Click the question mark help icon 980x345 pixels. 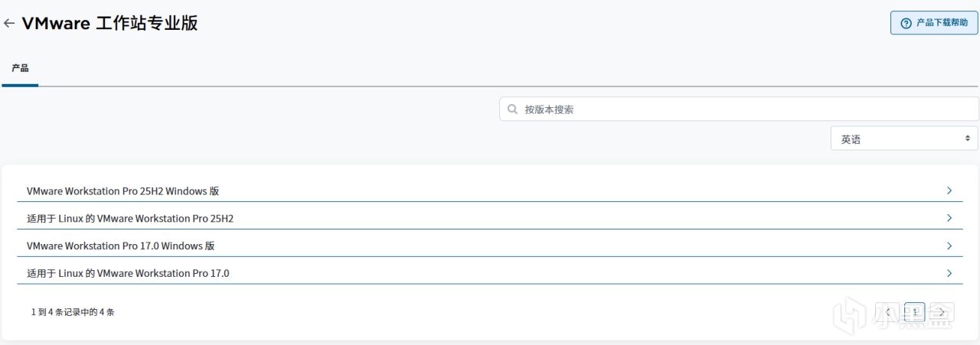[x=906, y=24]
